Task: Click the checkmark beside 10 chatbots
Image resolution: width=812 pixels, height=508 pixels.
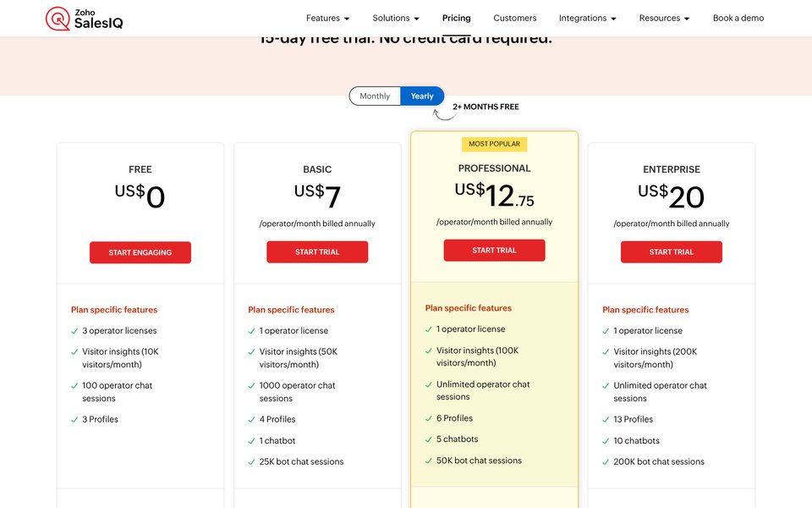Action: (x=606, y=441)
